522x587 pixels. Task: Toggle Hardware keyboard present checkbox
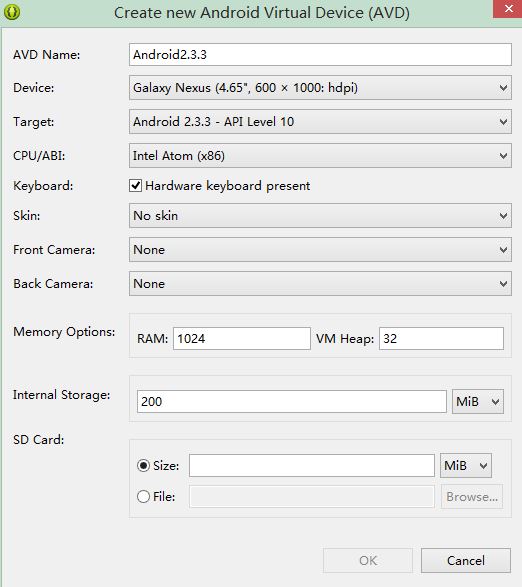pyautogui.click(x=135, y=186)
